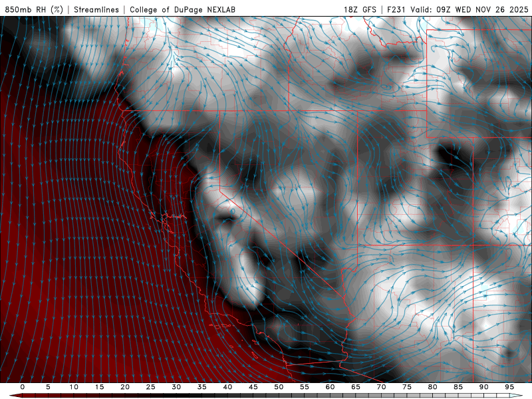
Task: Click the '80' value on color scale
Action: click(x=433, y=387)
